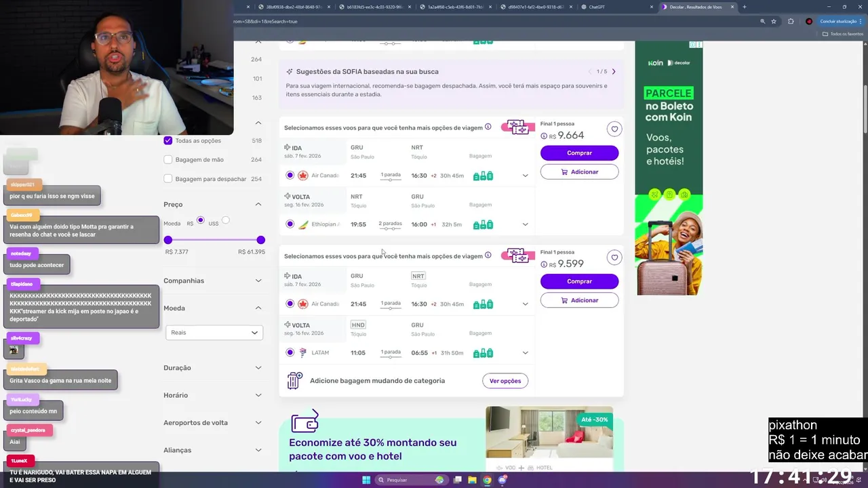Viewport: 868px width, 488px height.
Task: Bookmark this page with the star icon
Action: click(774, 21)
